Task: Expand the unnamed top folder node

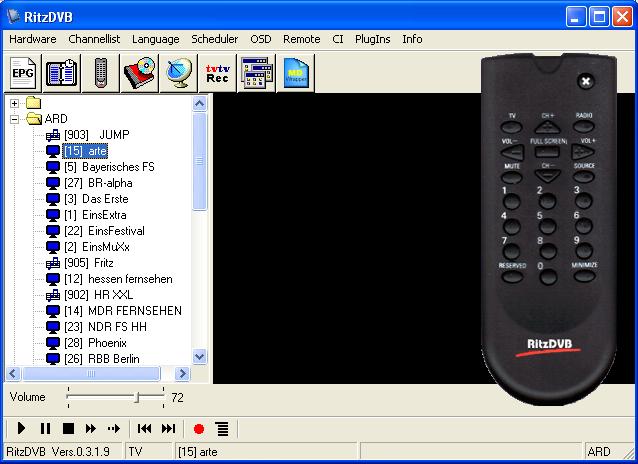Action: [14, 103]
